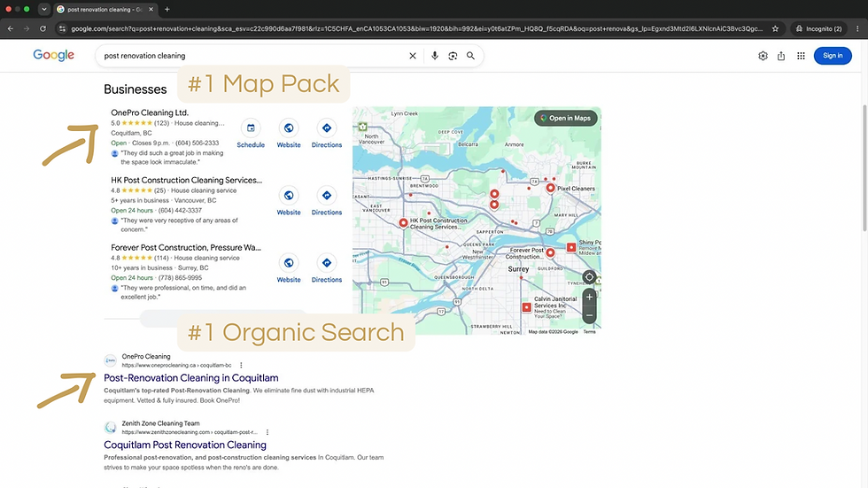Zoom in the map with plus
The width and height of the screenshot is (868, 488).
590,297
